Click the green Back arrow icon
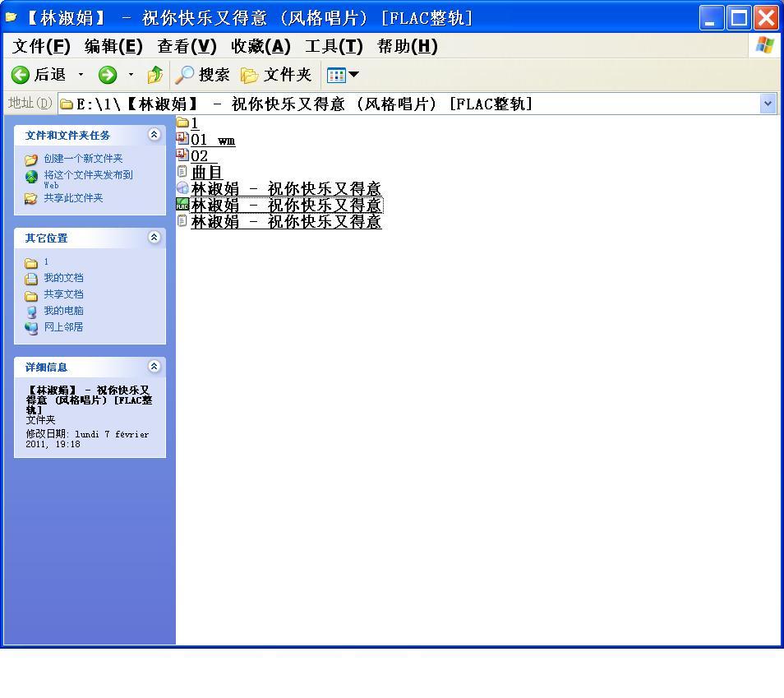This screenshot has height=698, width=784. coord(21,75)
